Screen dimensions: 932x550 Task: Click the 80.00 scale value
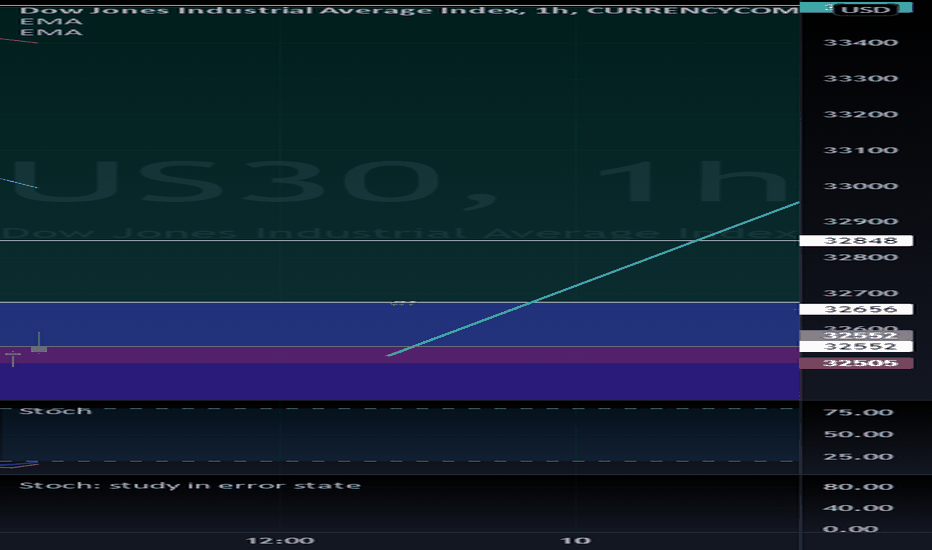[x=858, y=486]
